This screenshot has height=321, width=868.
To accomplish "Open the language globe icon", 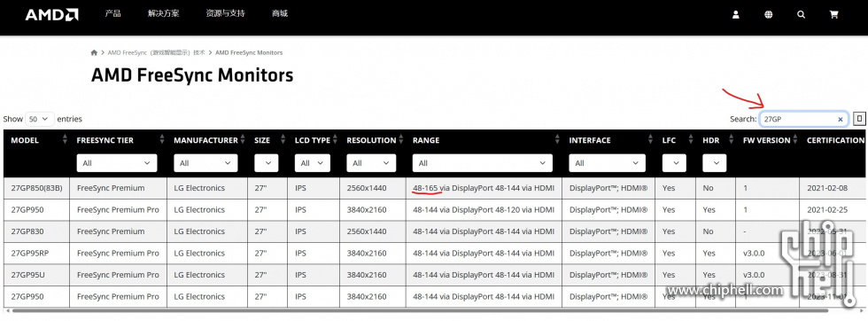I will tap(769, 15).
